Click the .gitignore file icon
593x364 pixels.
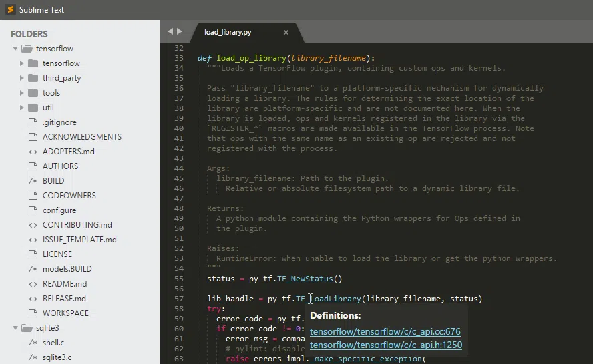tap(33, 122)
